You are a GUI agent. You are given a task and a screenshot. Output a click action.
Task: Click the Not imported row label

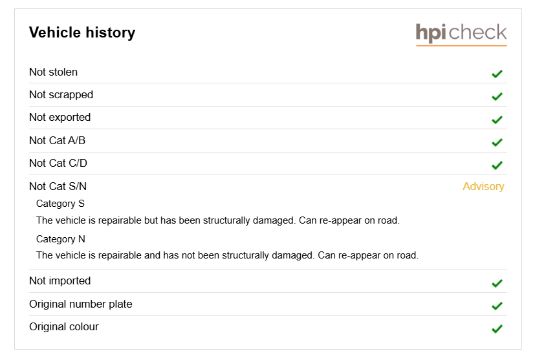click(60, 281)
